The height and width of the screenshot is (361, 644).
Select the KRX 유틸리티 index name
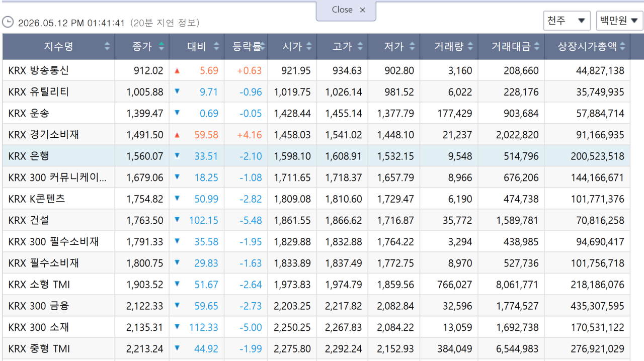click(38, 92)
